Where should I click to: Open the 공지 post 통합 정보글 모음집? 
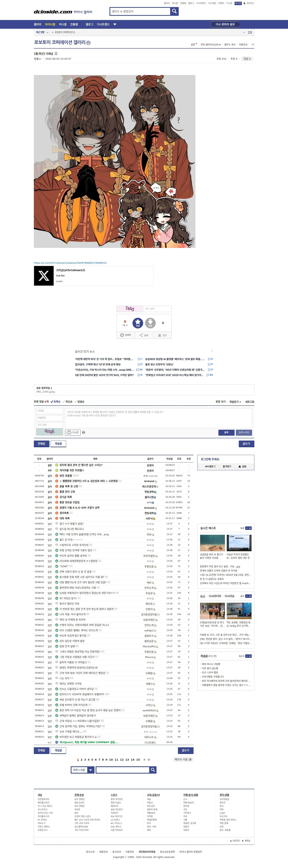(69, 502)
